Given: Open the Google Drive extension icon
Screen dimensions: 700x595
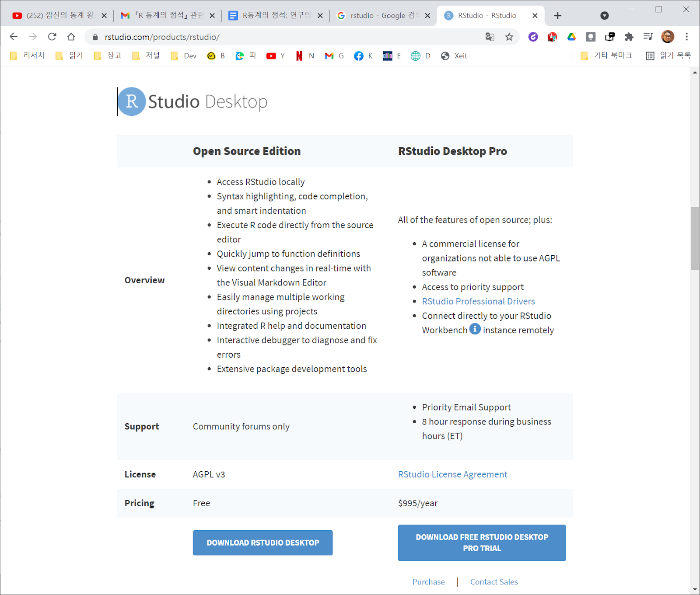Looking at the screenshot, I should (x=571, y=37).
